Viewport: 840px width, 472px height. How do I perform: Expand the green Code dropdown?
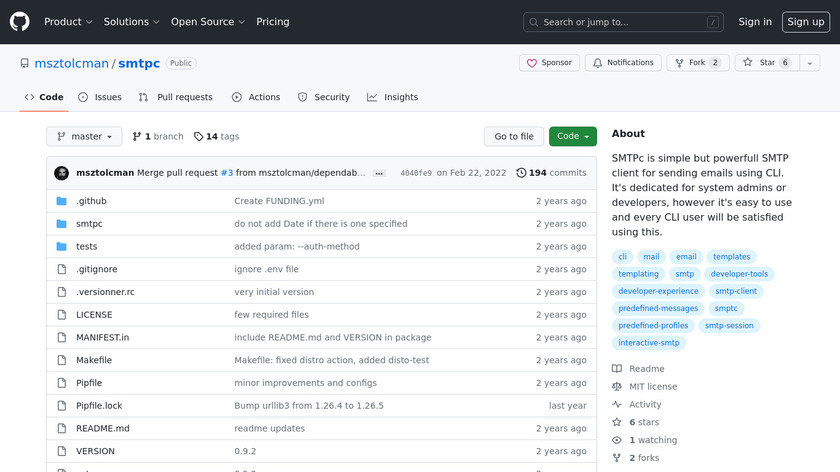(572, 137)
